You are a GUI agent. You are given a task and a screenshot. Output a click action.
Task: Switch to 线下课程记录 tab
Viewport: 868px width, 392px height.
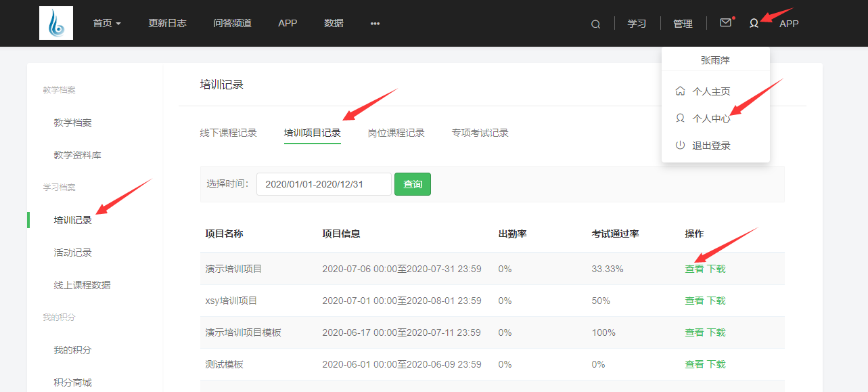229,133
